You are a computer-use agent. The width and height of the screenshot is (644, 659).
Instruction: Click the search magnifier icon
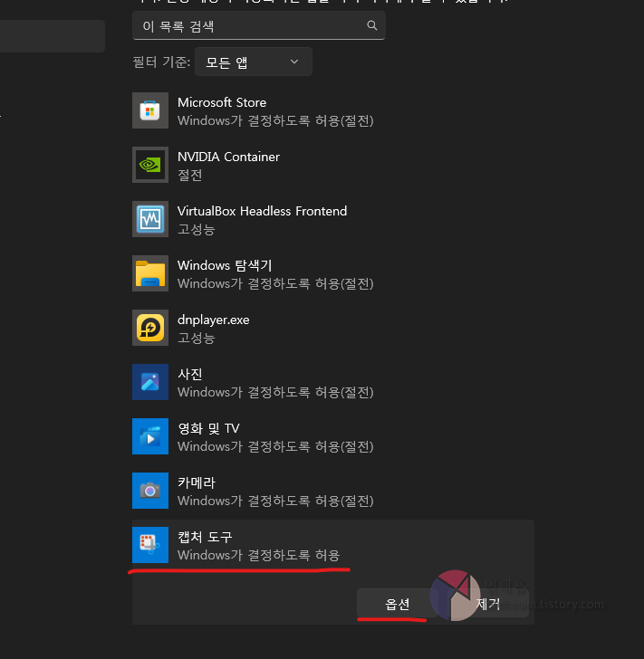pos(372,25)
